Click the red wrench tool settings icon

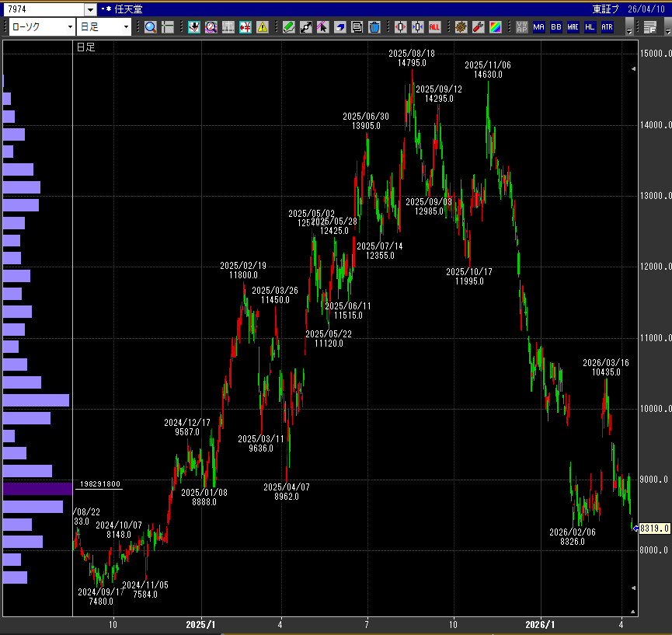479,27
